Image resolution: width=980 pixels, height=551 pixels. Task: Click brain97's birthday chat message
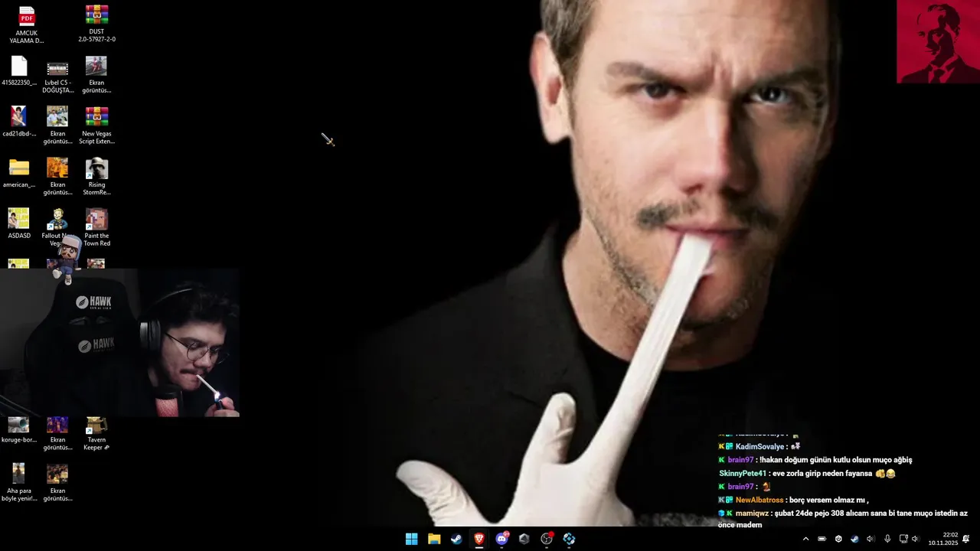815,460
